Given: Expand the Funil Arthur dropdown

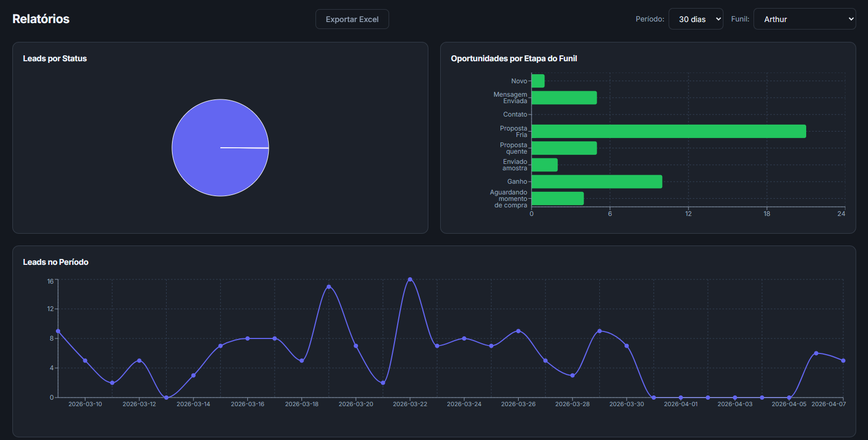Looking at the screenshot, I should [804, 19].
